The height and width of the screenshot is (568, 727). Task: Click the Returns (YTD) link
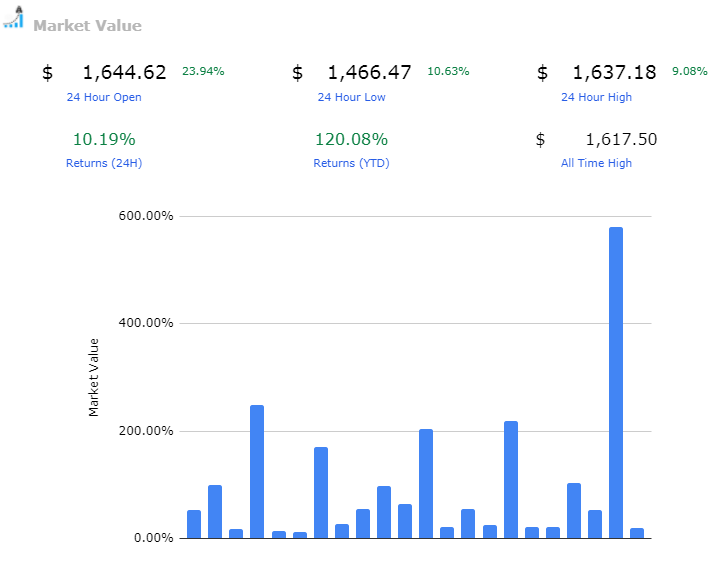351,163
